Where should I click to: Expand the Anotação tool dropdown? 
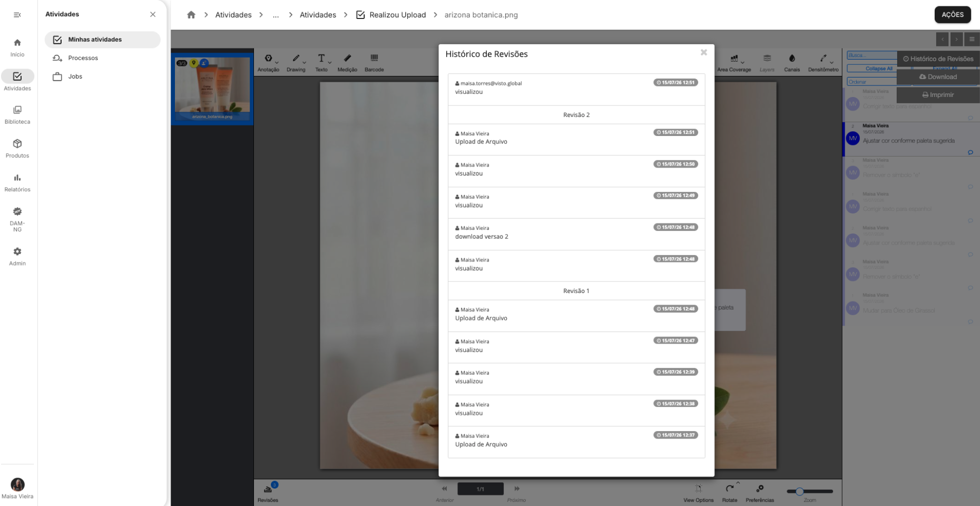(x=277, y=63)
